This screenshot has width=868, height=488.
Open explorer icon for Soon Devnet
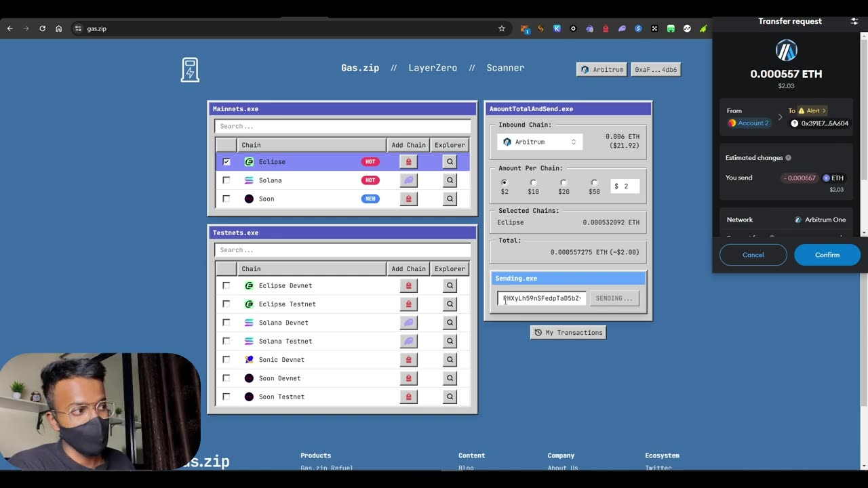[x=450, y=378]
